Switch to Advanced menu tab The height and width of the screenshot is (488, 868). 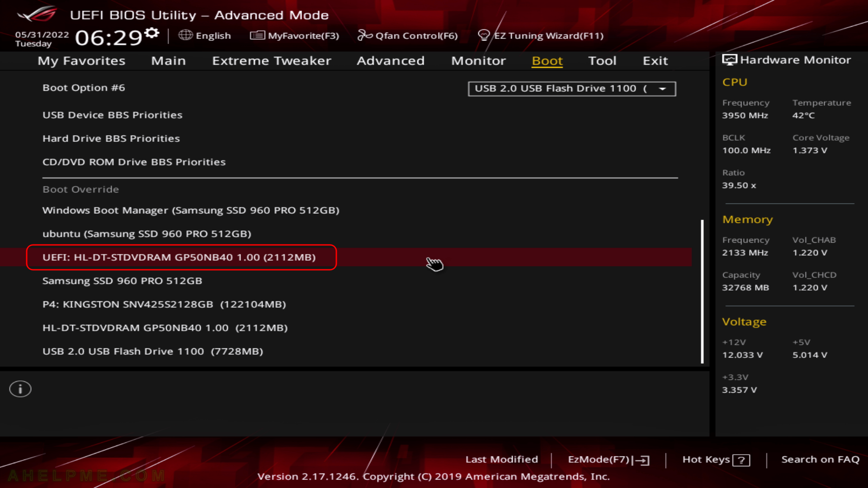point(390,60)
